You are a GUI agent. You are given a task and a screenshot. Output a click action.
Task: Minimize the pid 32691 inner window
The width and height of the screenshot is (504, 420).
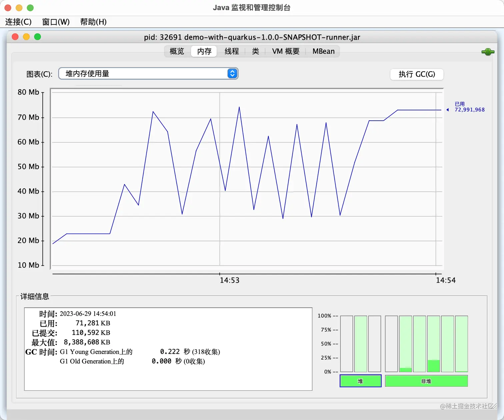coord(26,37)
